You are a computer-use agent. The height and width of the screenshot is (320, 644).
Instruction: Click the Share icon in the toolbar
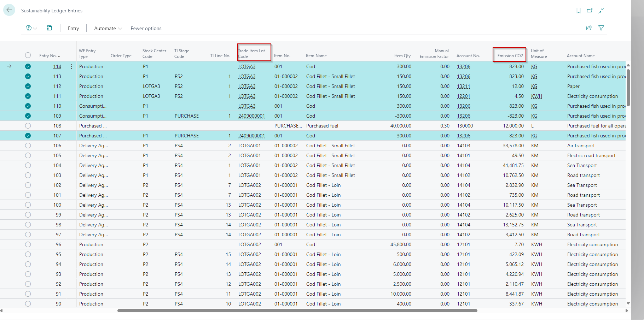pos(589,28)
